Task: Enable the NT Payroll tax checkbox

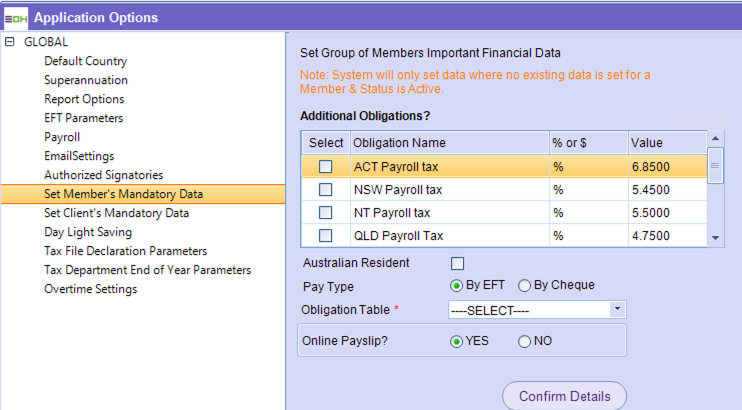Action: pyautogui.click(x=325, y=213)
